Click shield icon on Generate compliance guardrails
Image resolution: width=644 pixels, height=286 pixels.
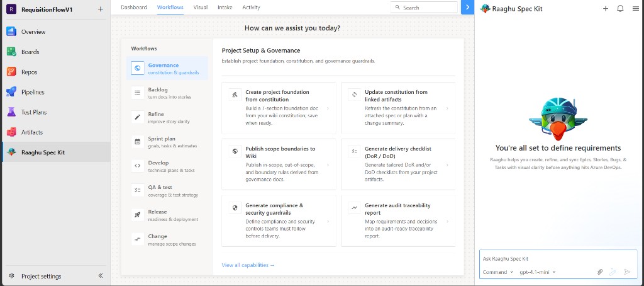(235, 209)
